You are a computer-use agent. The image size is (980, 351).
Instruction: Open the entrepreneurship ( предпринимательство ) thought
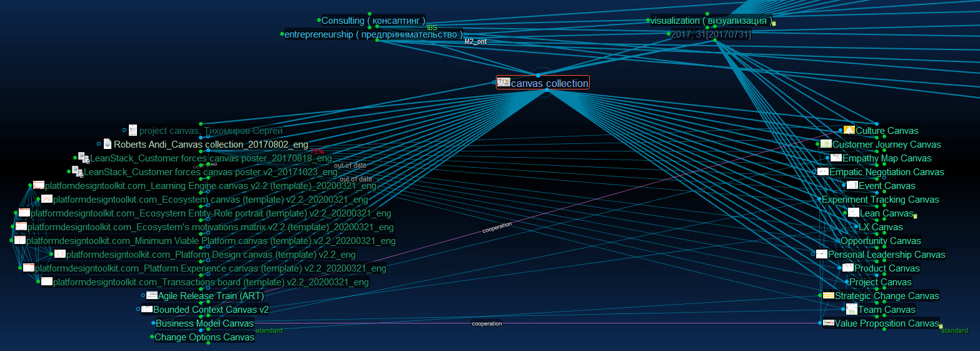coord(373,34)
